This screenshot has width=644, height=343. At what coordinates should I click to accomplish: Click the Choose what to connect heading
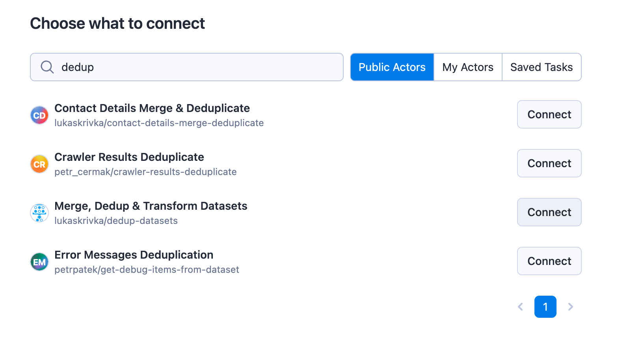click(117, 24)
